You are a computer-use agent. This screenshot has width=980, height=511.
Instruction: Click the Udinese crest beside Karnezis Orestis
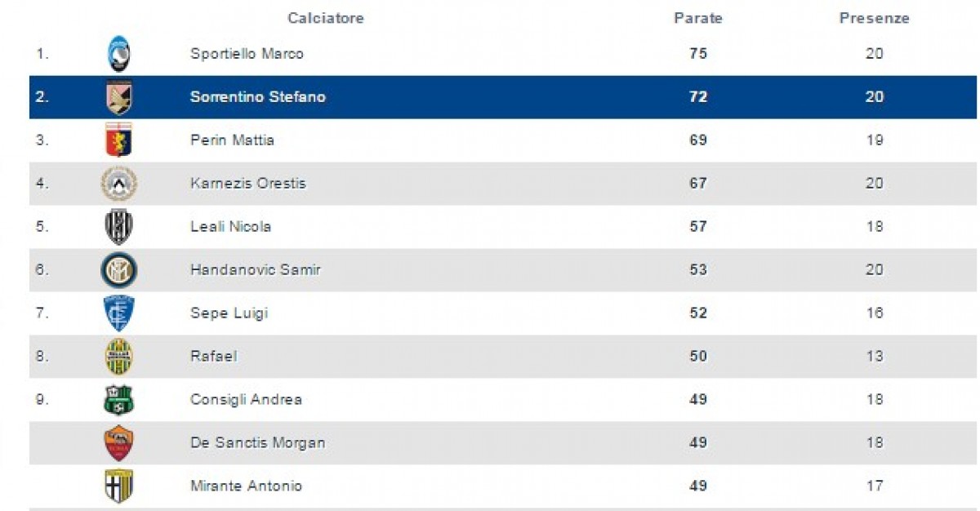pyautogui.click(x=118, y=183)
